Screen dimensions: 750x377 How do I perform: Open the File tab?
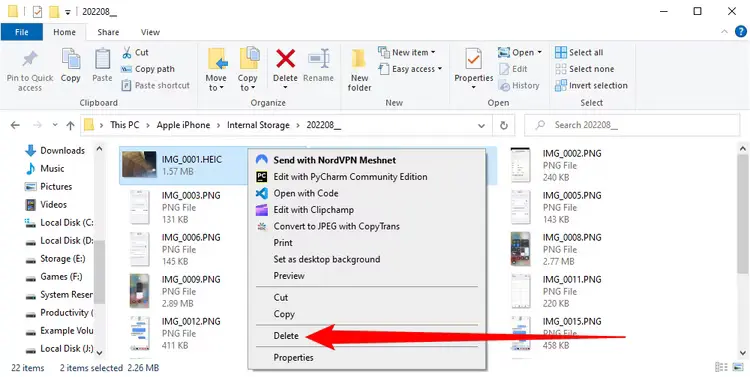(x=22, y=32)
